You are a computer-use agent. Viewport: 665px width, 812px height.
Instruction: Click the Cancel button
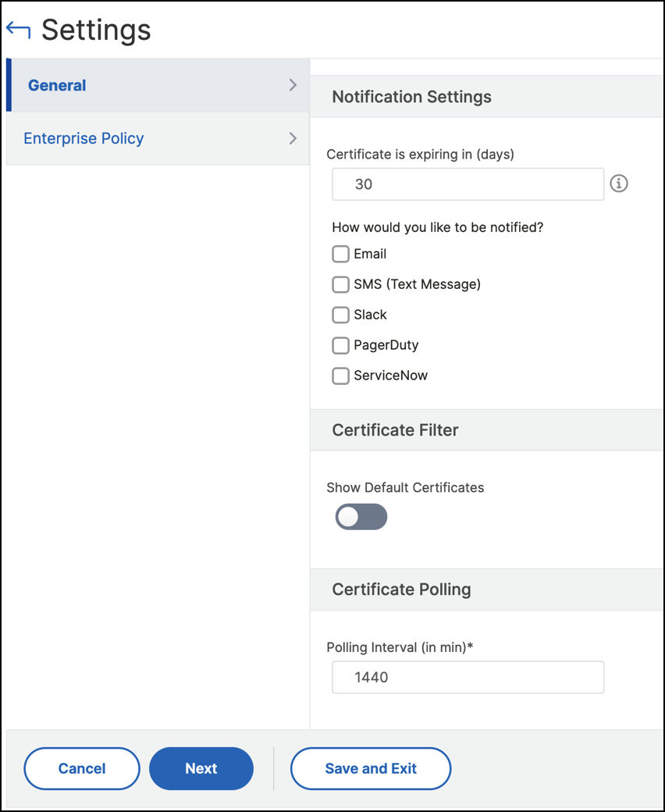click(x=82, y=768)
